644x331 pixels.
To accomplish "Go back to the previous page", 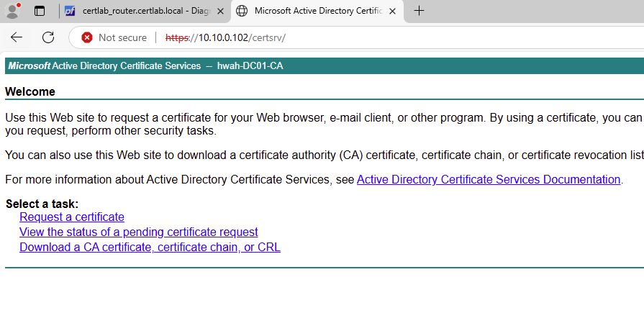I will click(17, 37).
